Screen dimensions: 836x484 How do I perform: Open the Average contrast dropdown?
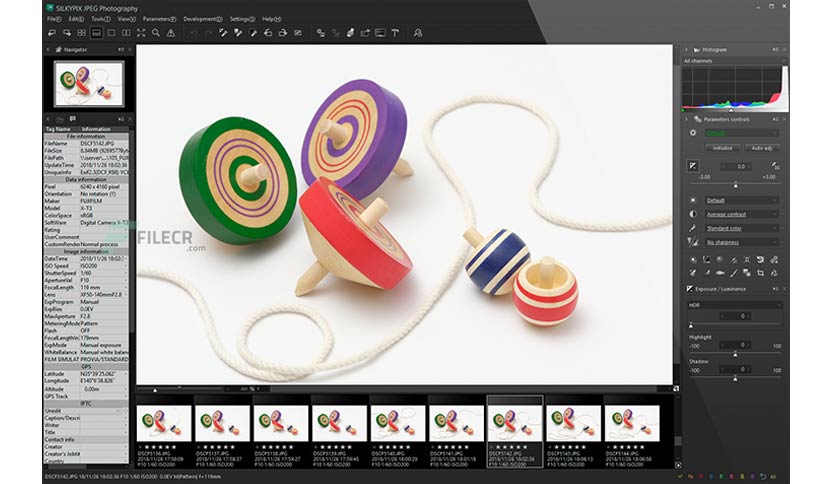tap(742, 214)
